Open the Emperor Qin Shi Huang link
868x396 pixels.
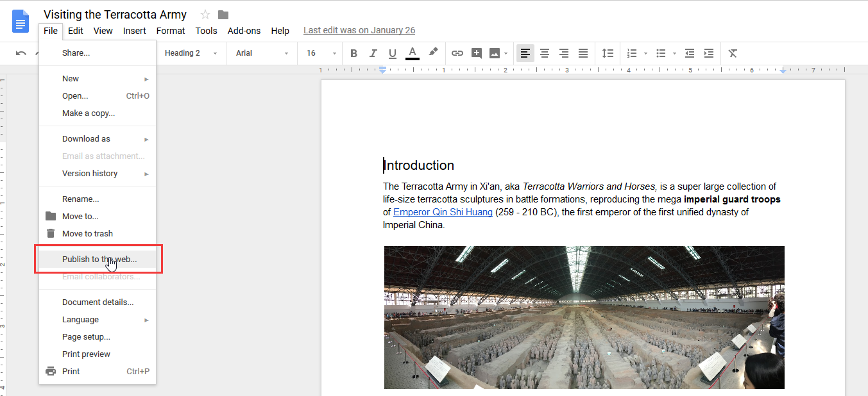click(443, 212)
